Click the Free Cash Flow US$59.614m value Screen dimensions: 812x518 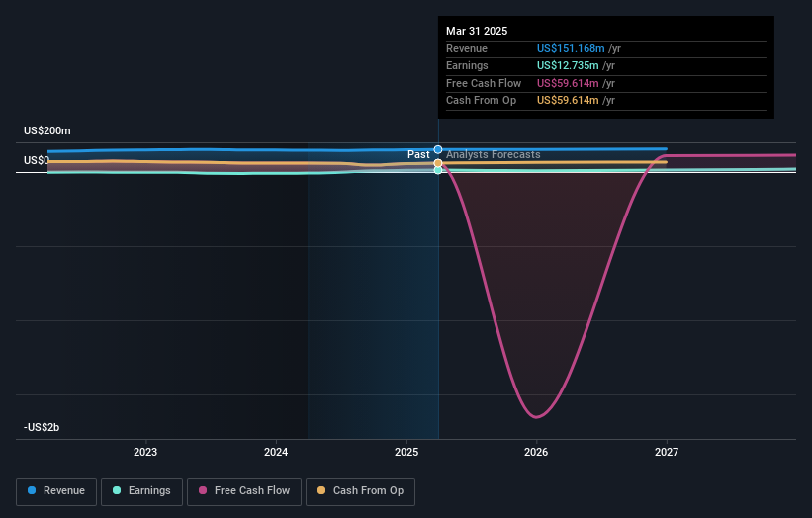(568, 83)
